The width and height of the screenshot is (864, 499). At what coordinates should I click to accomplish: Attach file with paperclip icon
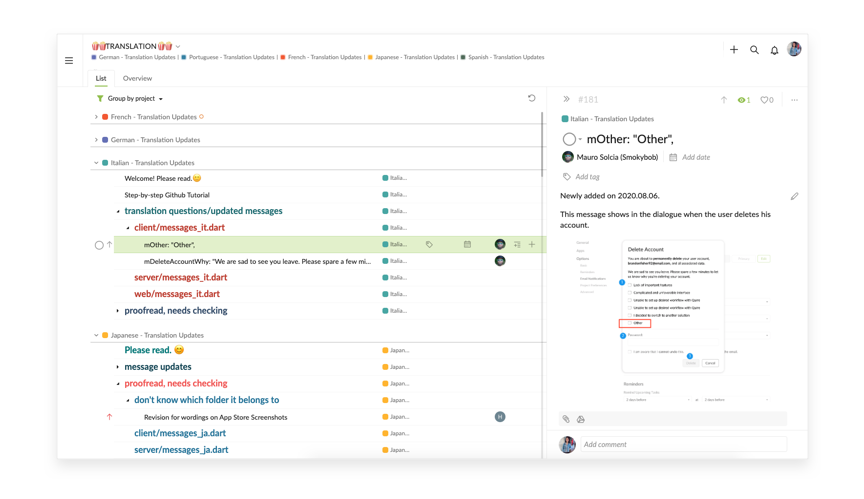(x=566, y=419)
